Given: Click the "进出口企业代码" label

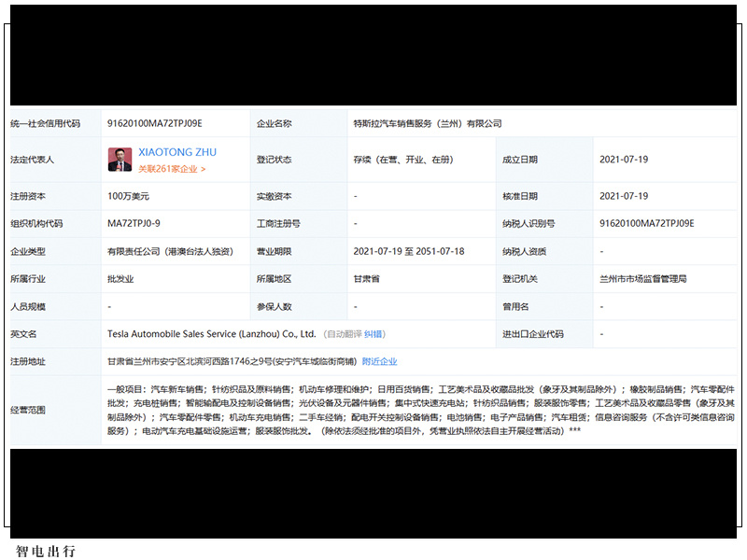Looking at the screenshot, I should tap(533, 334).
